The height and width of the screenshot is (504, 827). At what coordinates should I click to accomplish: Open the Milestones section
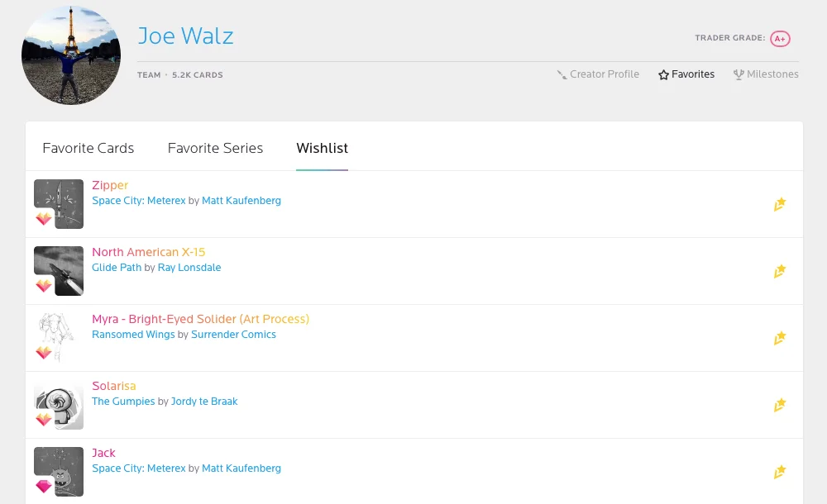[x=766, y=74]
